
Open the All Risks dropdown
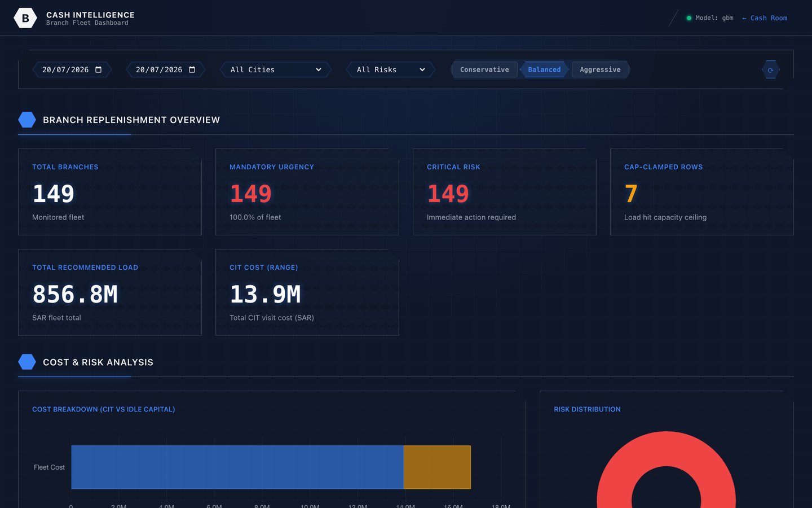click(391, 69)
